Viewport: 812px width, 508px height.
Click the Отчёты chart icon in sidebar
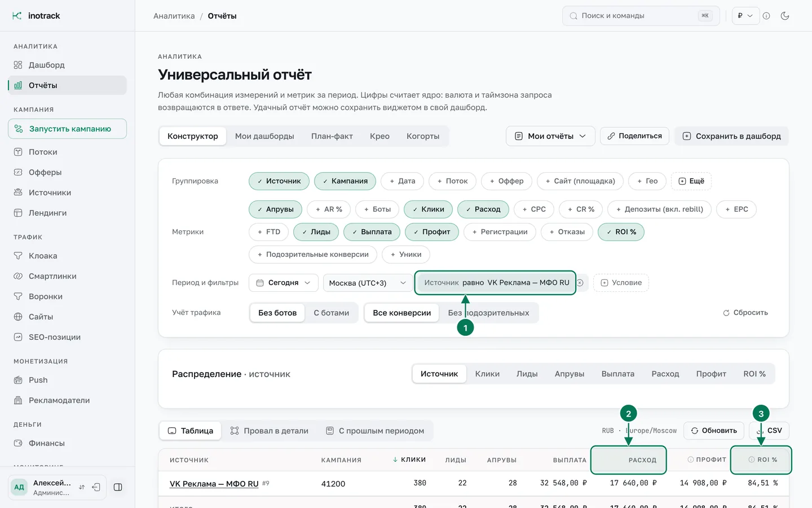pos(18,85)
